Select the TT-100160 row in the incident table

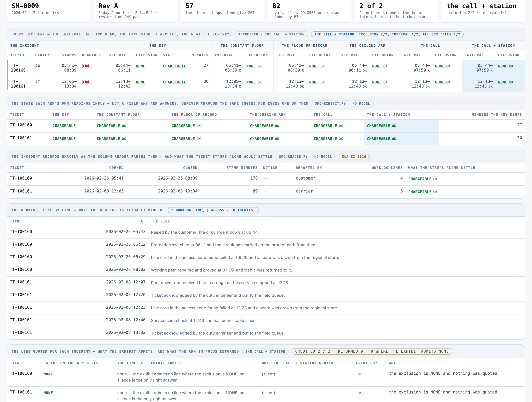[266, 68]
